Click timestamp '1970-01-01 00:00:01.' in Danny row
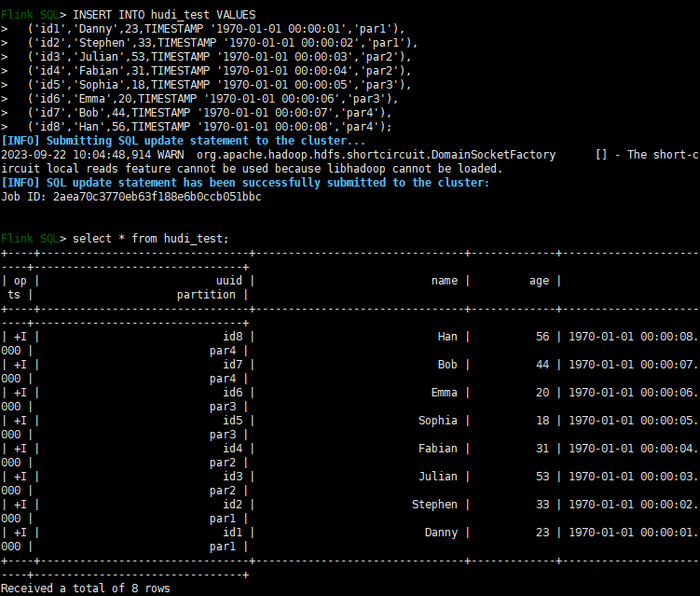The image size is (700, 596). point(633,533)
